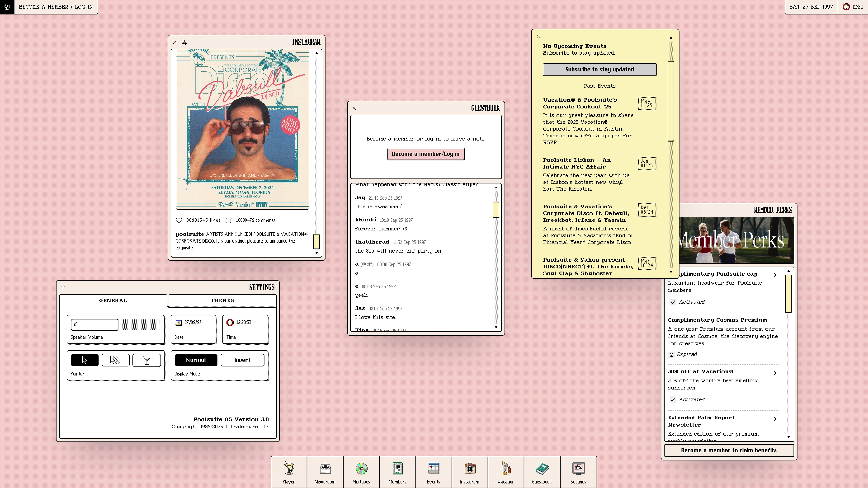Viewport: 868px width, 488px height.
Task: Choose the cocktail glass pointer
Action: pos(146,360)
